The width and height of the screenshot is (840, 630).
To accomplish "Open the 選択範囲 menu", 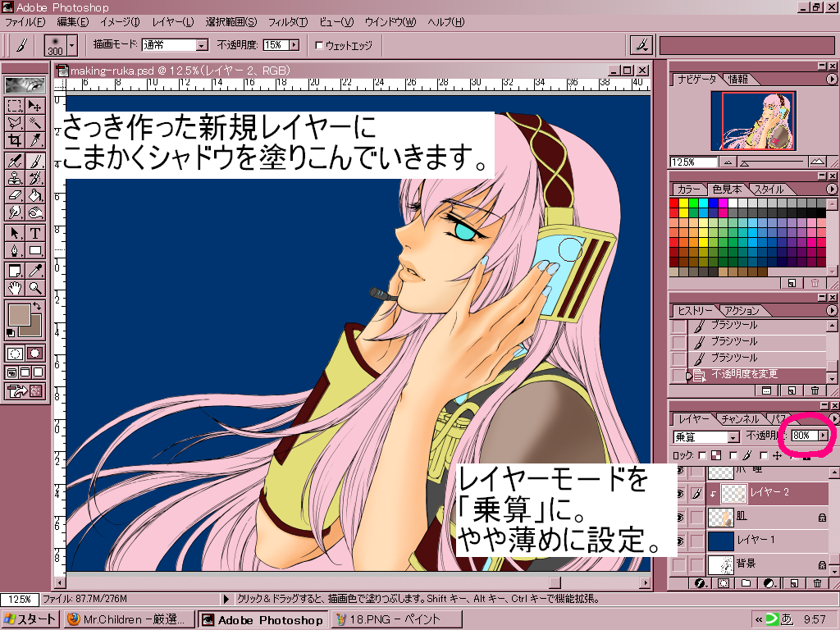I will pyautogui.click(x=231, y=22).
